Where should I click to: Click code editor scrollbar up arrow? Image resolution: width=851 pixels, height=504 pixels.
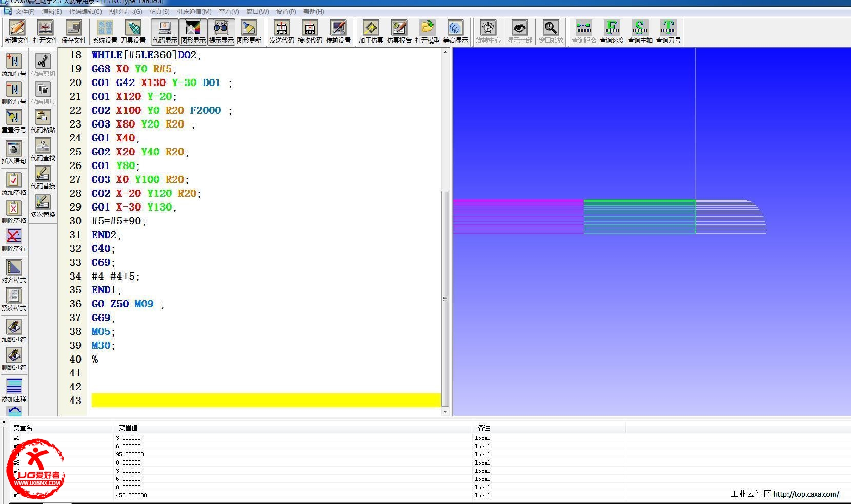(445, 52)
